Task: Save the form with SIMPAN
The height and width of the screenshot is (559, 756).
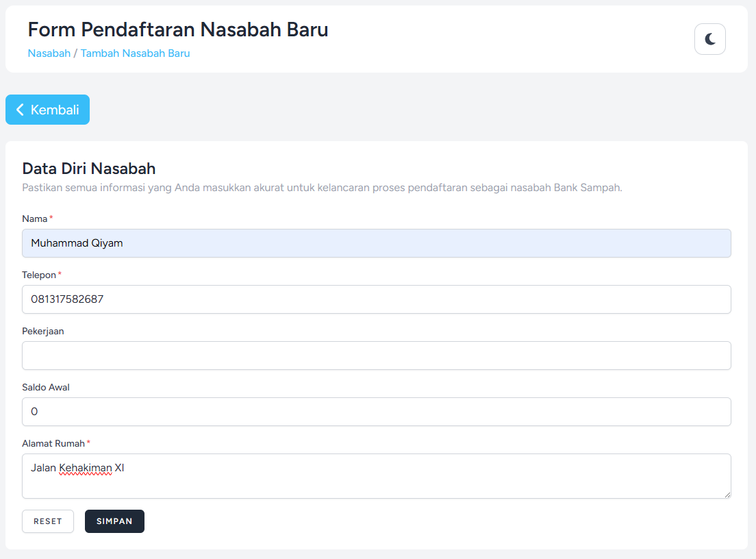Action: point(114,521)
